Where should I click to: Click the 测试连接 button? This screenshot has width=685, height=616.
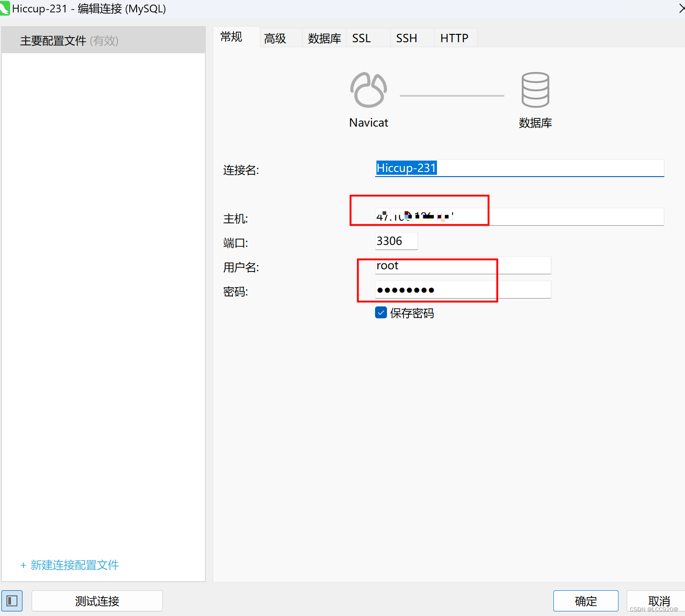(x=97, y=601)
